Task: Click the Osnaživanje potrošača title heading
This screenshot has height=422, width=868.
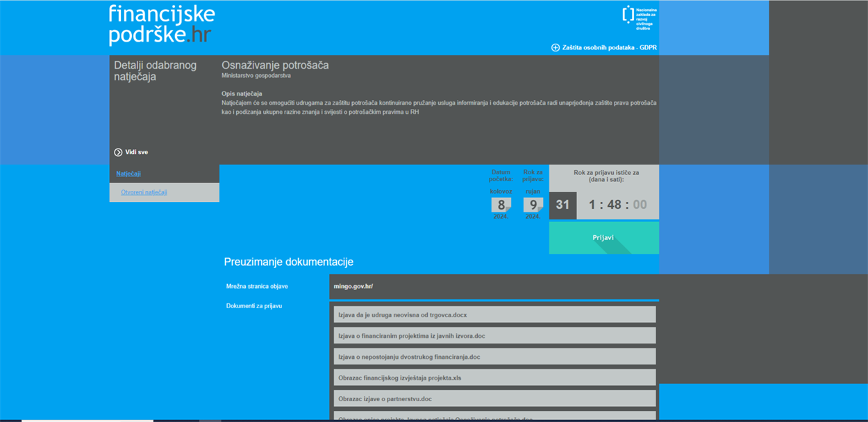Action: tap(275, 65)
